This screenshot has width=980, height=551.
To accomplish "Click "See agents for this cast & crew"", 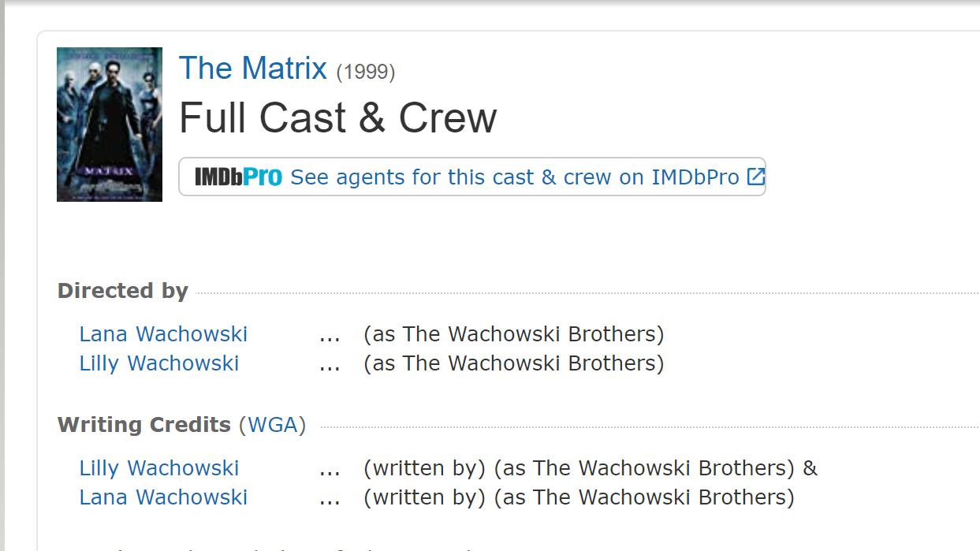I will 512,177.
